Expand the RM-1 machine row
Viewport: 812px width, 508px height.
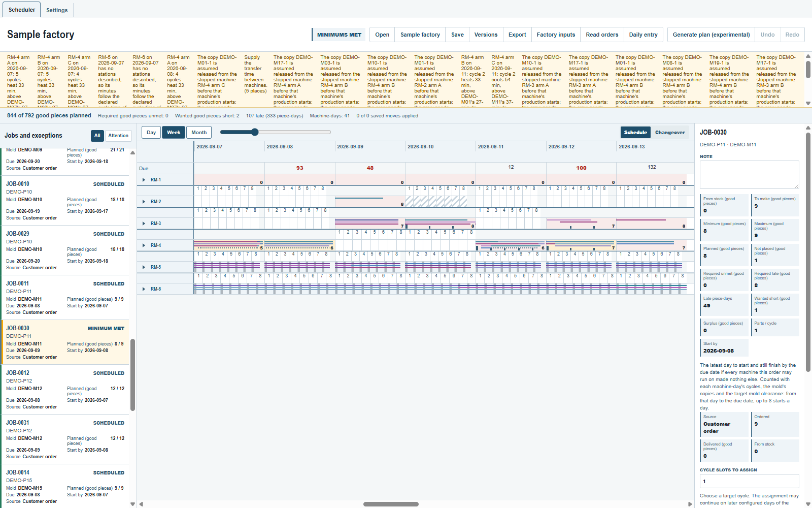coord(144,180)
